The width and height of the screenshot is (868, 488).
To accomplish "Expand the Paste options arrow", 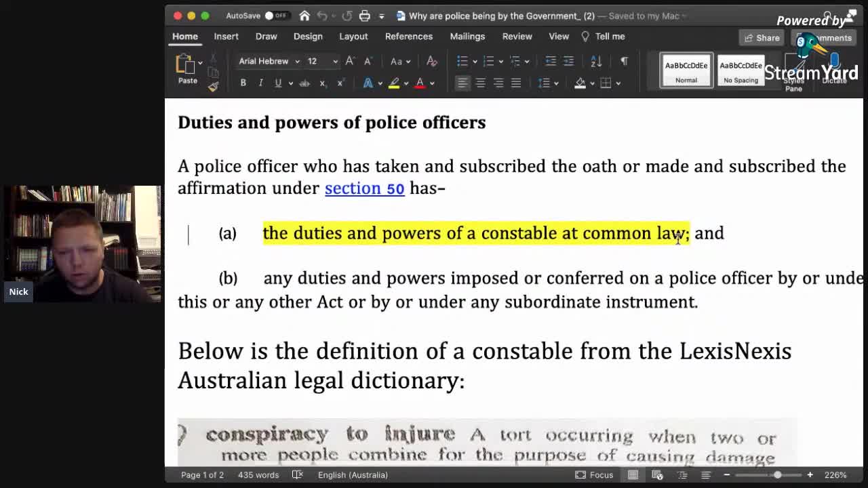I will [x=200, y=63].
